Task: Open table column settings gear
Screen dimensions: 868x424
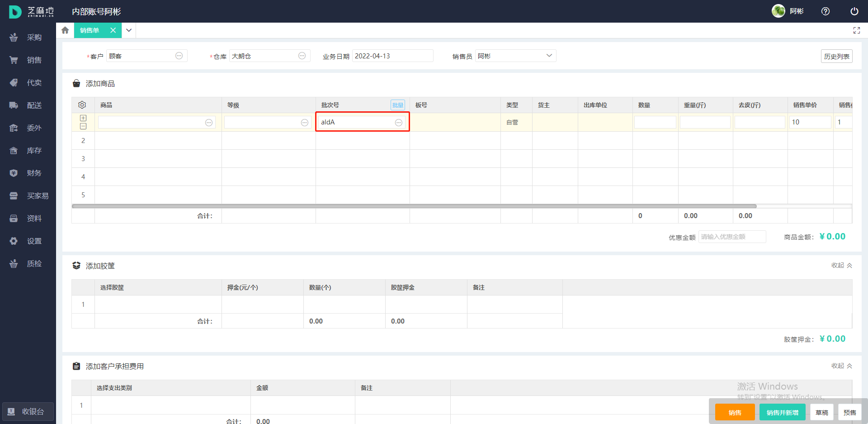Action: coord(82,105)
